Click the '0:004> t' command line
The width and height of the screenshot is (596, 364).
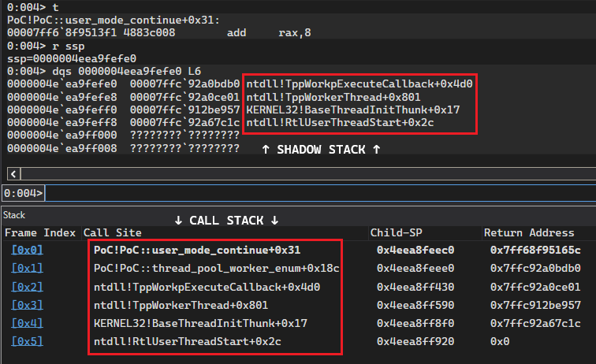click(x=32, y=7)
